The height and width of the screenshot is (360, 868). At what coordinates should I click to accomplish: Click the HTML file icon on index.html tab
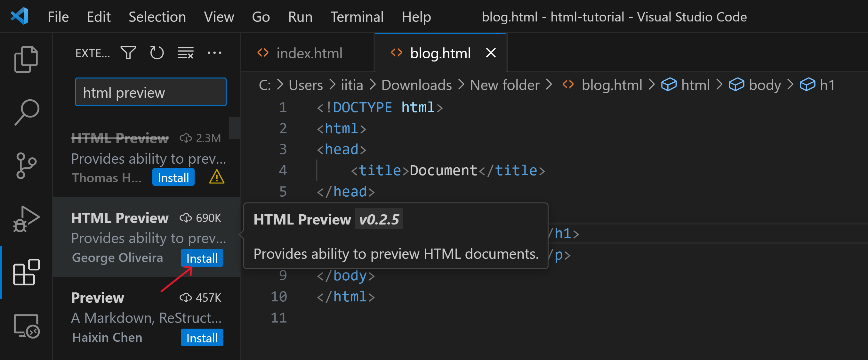pyautogui.click(x=263, y=53)
